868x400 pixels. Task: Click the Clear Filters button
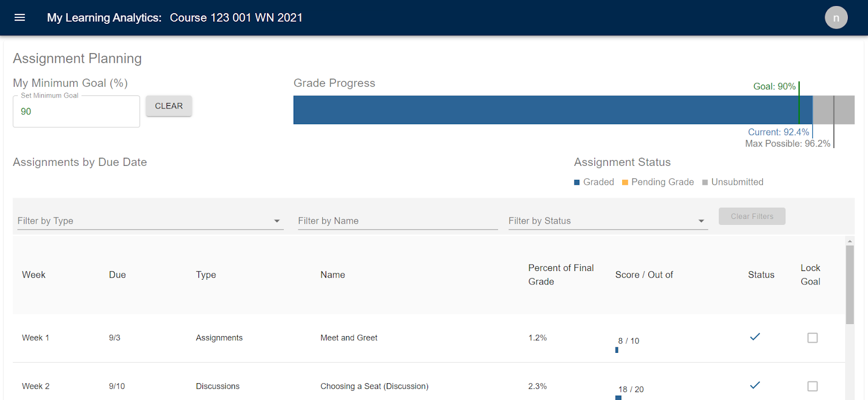(x=752, y=216)
